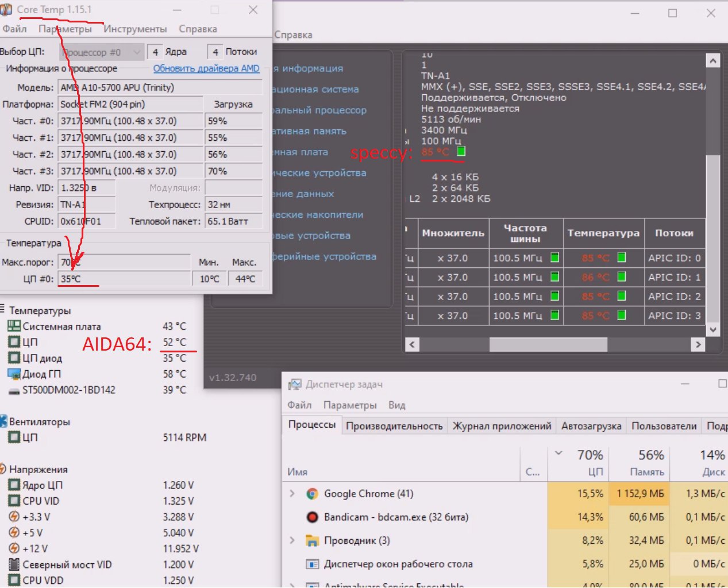This screenshot has width=728, height=588.
Task: Click Speccy CPU temperature green indicator
Action: pos(461,151)
